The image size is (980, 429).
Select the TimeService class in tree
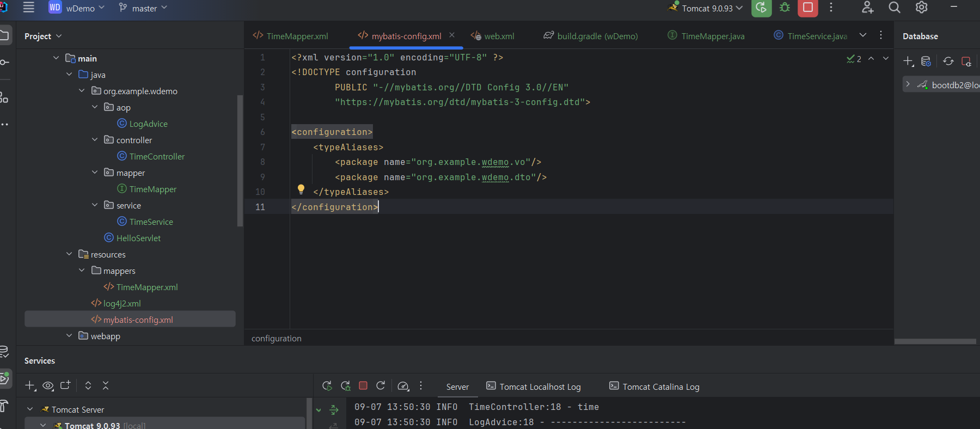pos(145,222)
